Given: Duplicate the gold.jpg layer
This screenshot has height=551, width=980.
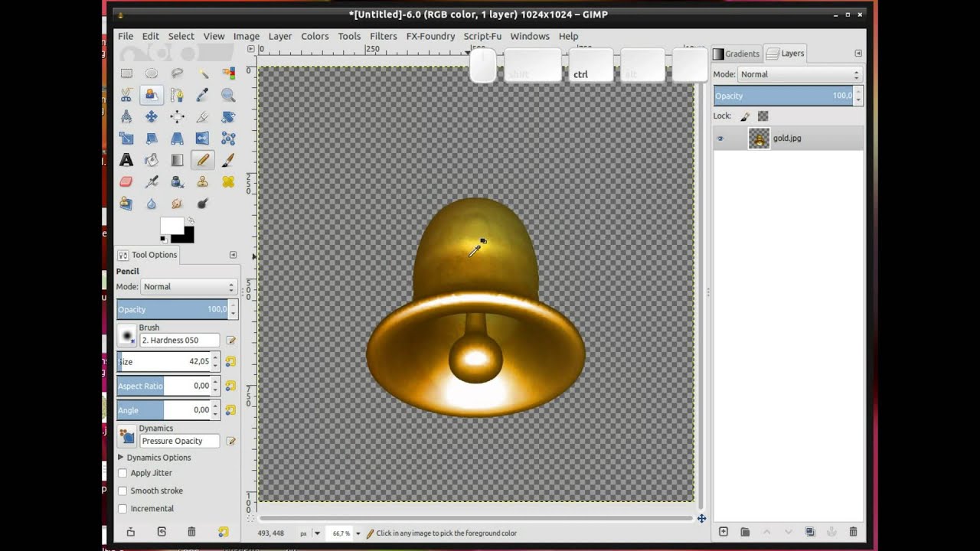Looking at the screenshot, I should (x=810, y=532).
